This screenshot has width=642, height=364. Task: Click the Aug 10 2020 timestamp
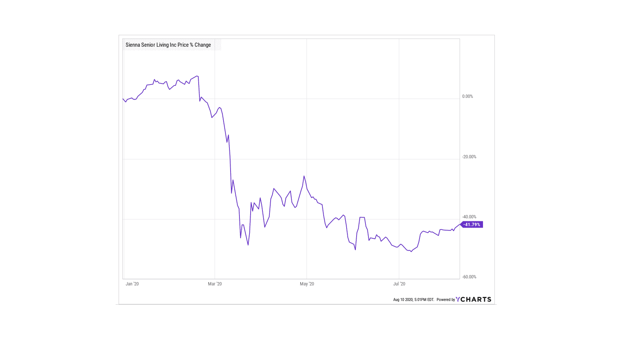(x=413, y=300)
